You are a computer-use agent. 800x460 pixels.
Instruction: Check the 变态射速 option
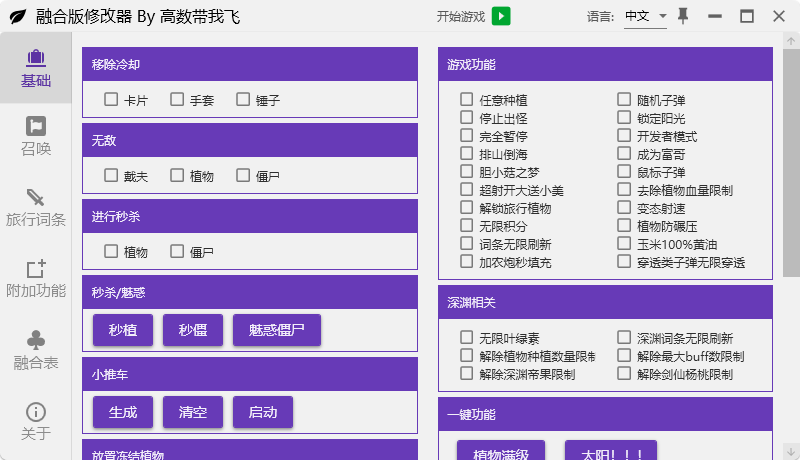[624, 207]
